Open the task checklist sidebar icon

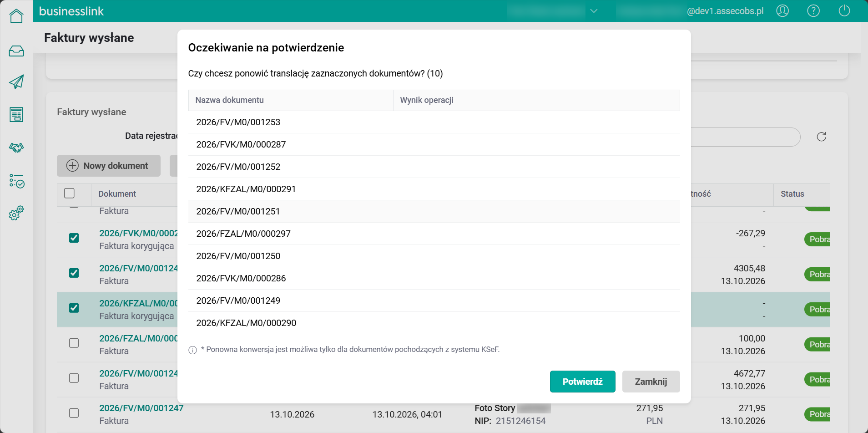(16, 181)
